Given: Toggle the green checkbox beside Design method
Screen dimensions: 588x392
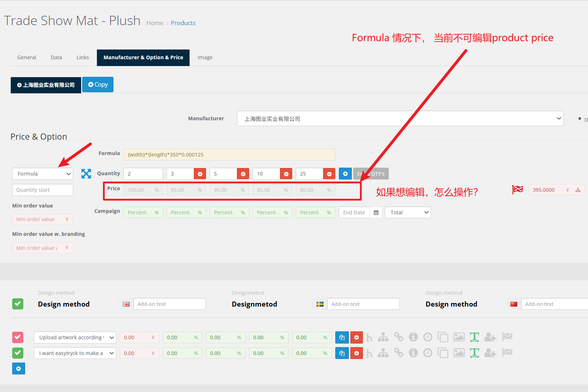Looking at the screenshot, I should click(18, 304).
